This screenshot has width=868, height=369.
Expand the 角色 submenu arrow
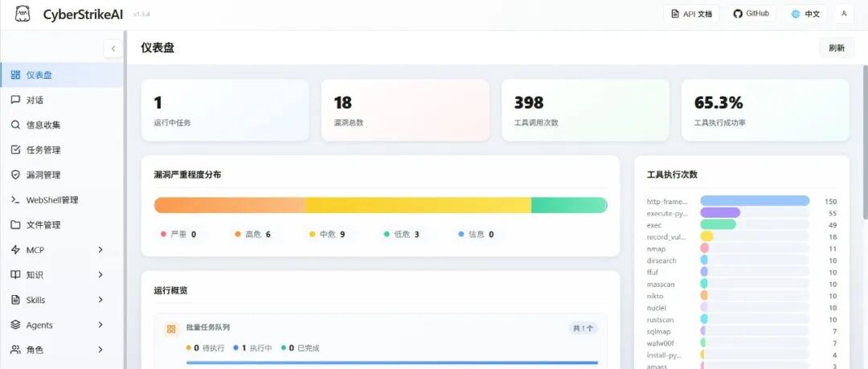100,350
